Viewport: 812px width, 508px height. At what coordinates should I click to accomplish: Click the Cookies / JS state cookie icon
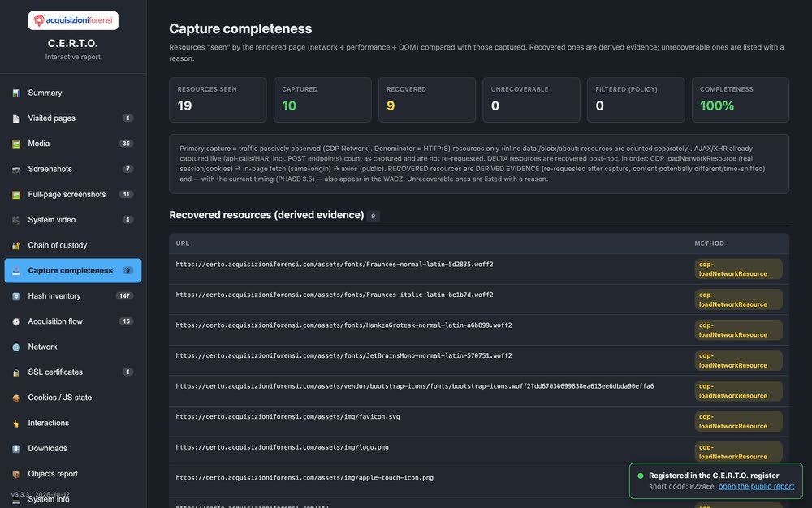[x=16, y=398]
